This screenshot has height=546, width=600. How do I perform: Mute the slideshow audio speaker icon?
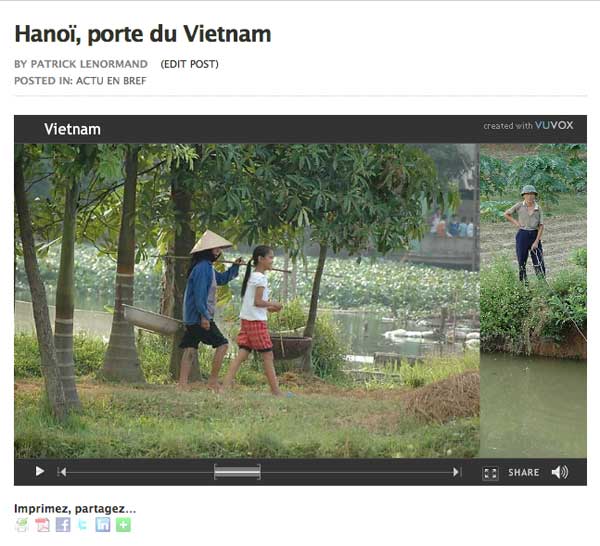560,472
